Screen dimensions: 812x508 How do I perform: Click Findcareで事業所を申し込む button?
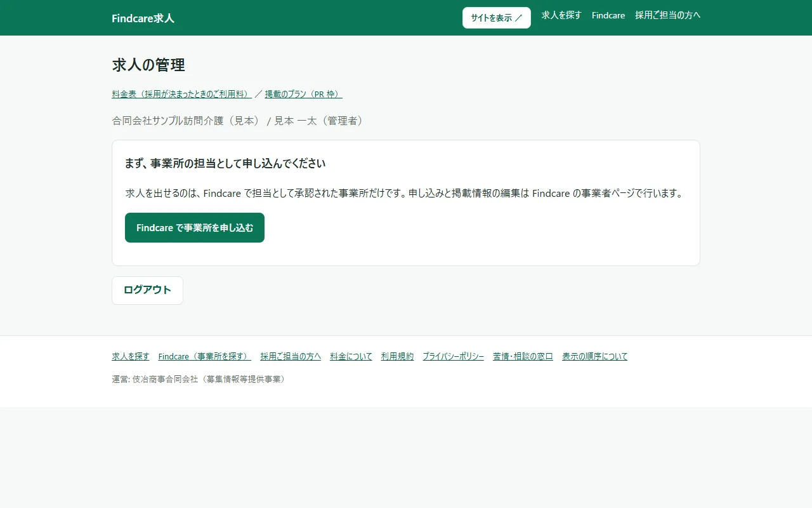click(195, 227)
